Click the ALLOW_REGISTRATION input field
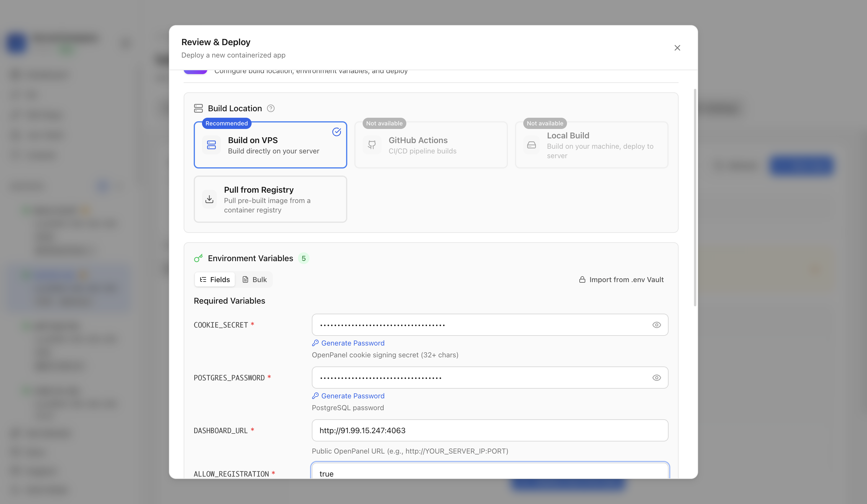 490,471
